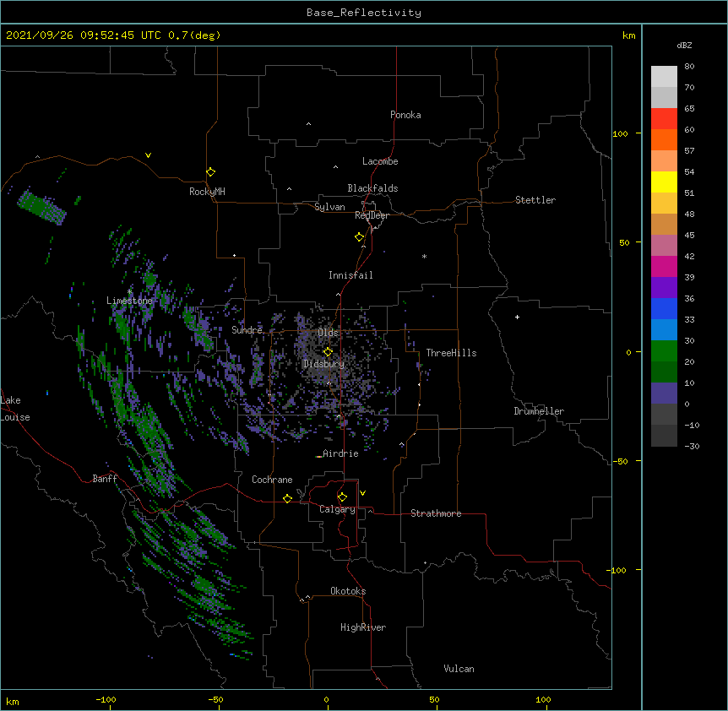This screenshot has width=728, height=711.
Task: Click the yellow diamond marker below Cochrane
Action: click(287, 498)
